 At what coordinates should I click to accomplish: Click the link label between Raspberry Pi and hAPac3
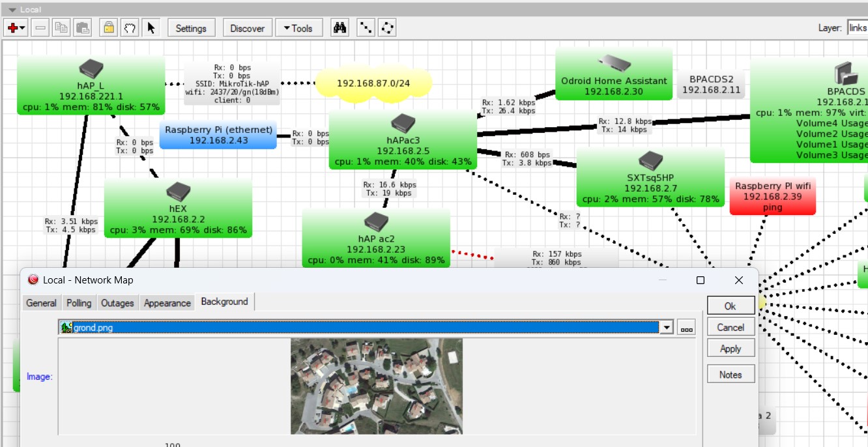click(310, 137)
